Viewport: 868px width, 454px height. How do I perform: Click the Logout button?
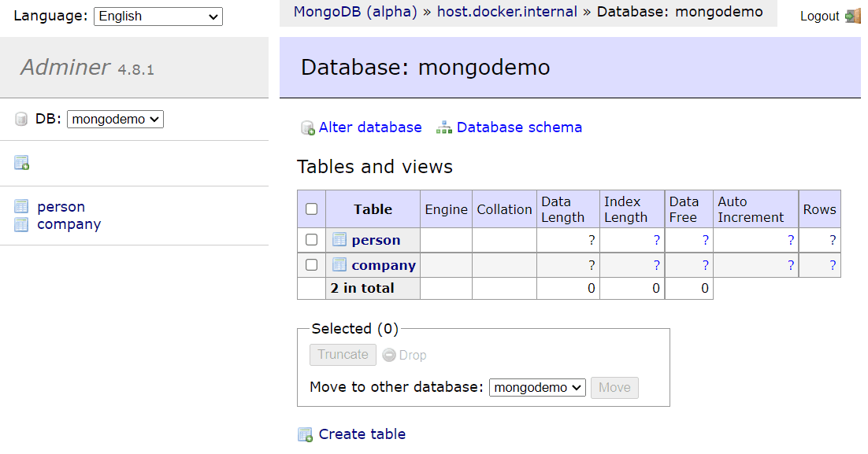tap(819, 16)
